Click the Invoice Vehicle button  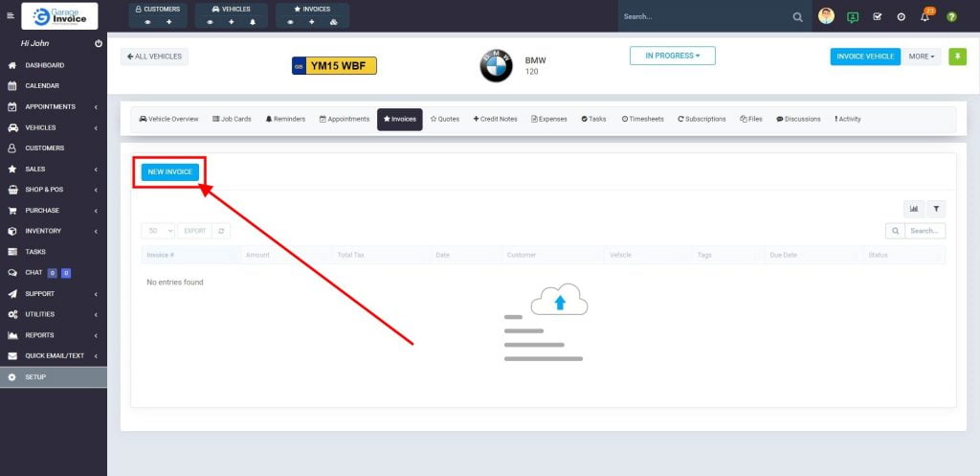click(865, 57)
